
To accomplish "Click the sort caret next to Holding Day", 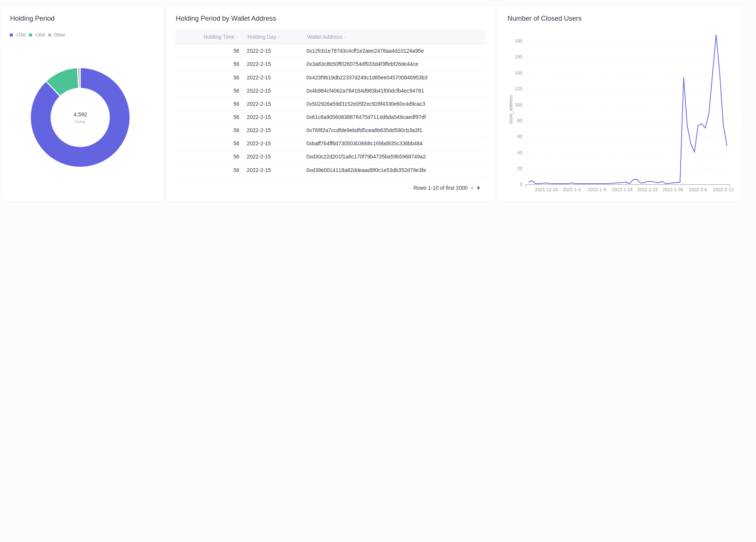I will pos(279,37).
